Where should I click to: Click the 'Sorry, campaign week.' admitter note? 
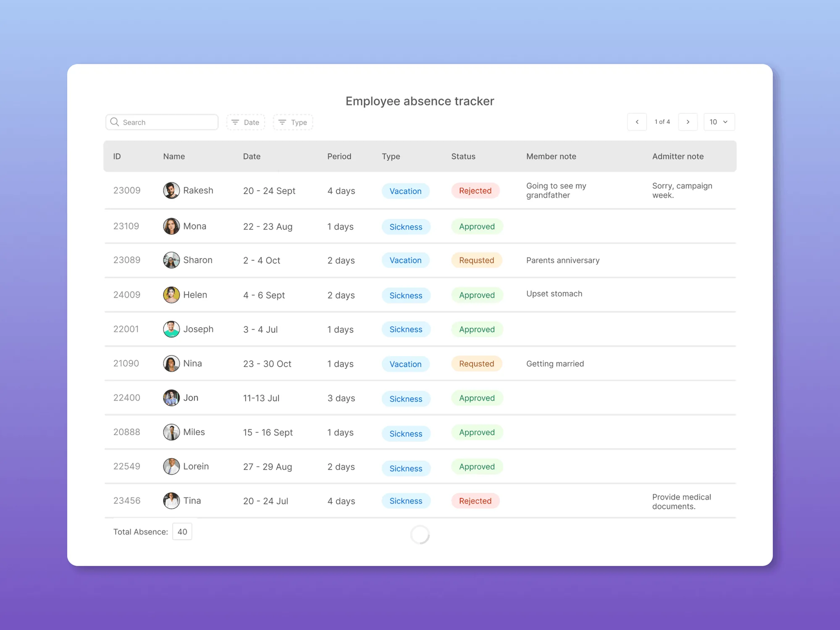click(x=682, y=190)
